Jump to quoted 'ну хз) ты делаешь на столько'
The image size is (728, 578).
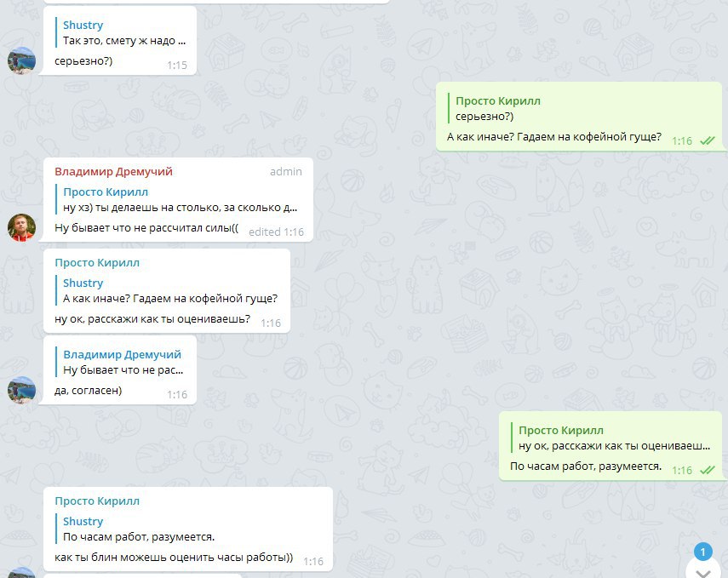180,200
